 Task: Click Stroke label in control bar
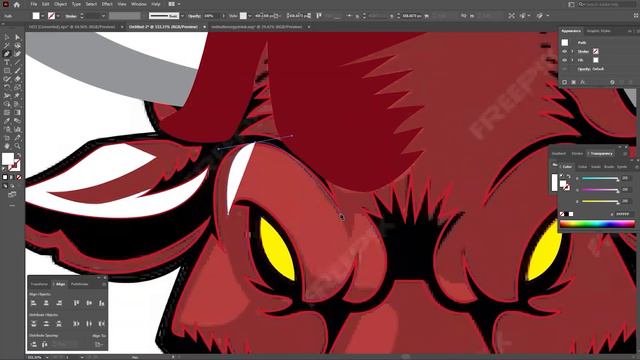point(71,16)
